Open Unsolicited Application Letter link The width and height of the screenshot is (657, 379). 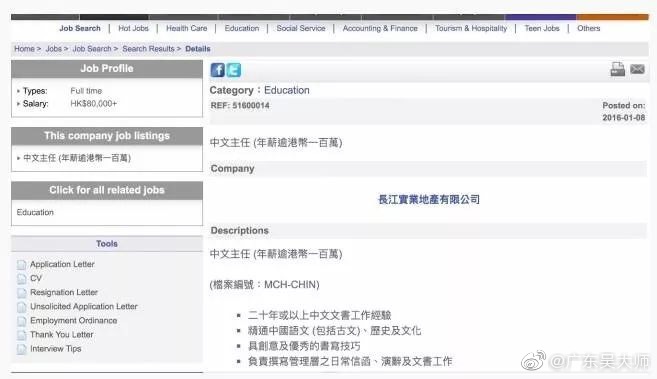[84, 307]
